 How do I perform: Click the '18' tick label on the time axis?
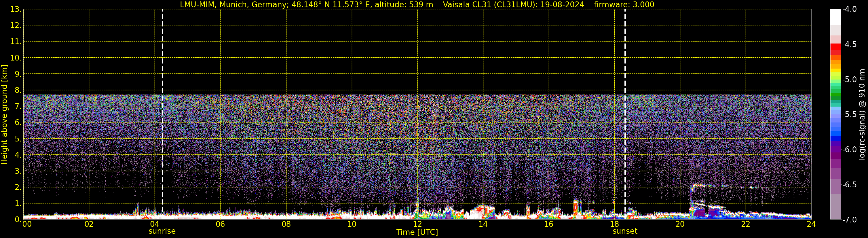(615, 224)
